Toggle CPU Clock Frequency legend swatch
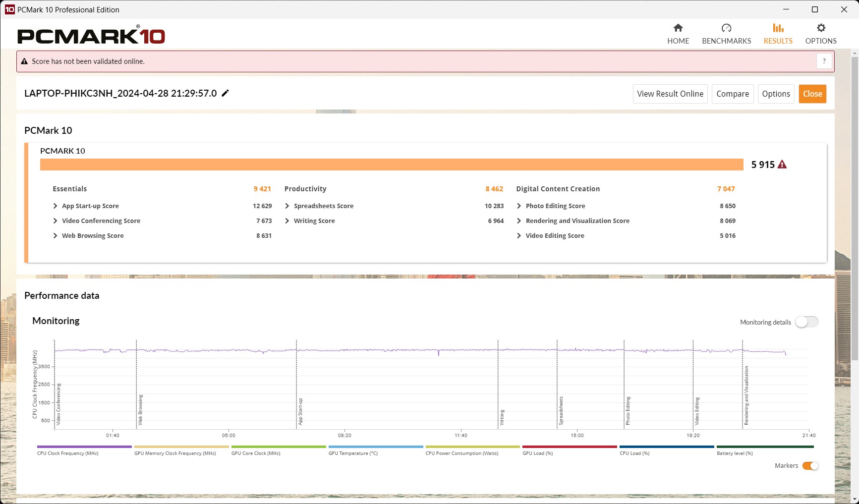 coord(84,447)
